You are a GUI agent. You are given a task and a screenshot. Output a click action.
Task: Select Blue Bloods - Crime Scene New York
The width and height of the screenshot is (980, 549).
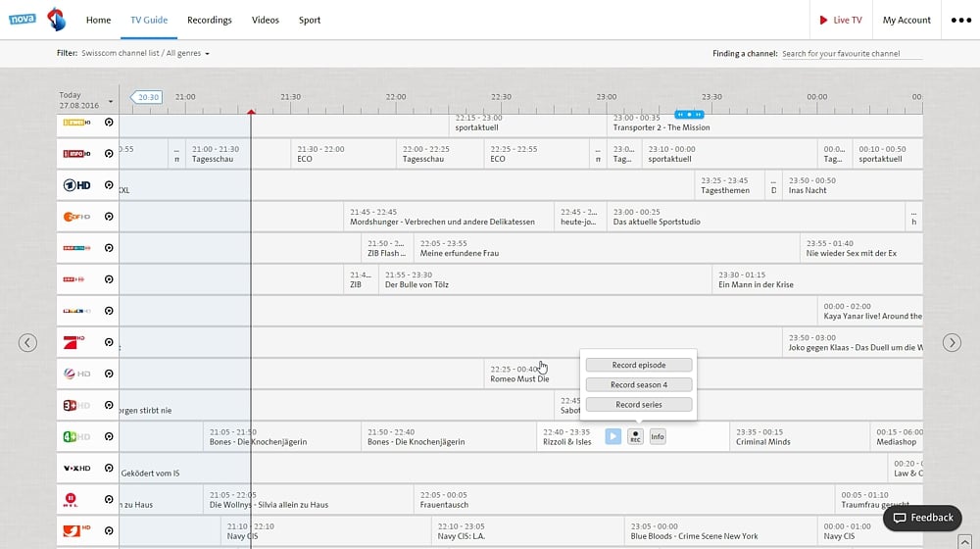point(720,531)
